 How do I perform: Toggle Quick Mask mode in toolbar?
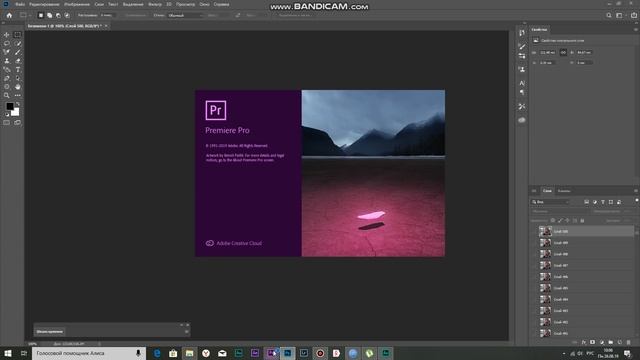click(7, 122)
